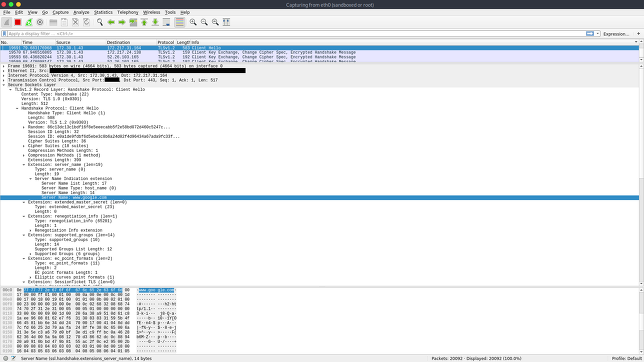The width and height of the screenshot is (644, 362).
Task: Stop the running capture with red square
Action: [x=18, y=22]
